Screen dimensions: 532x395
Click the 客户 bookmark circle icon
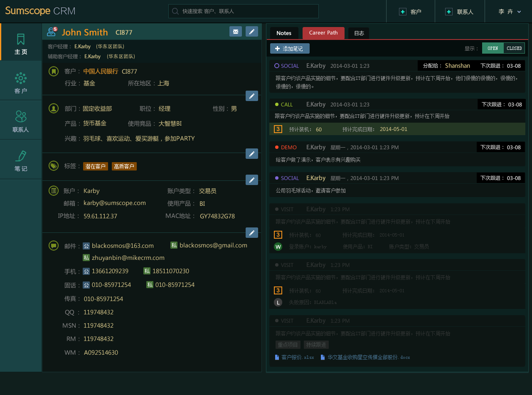click(x=53, y=72)
